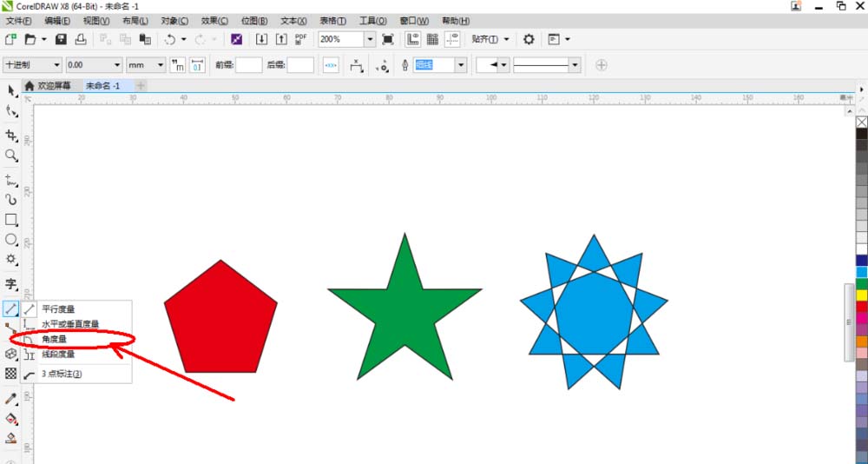Select the Smart Fill tool
The width and height of the screenshot is (868, 464).
(11, 438)
